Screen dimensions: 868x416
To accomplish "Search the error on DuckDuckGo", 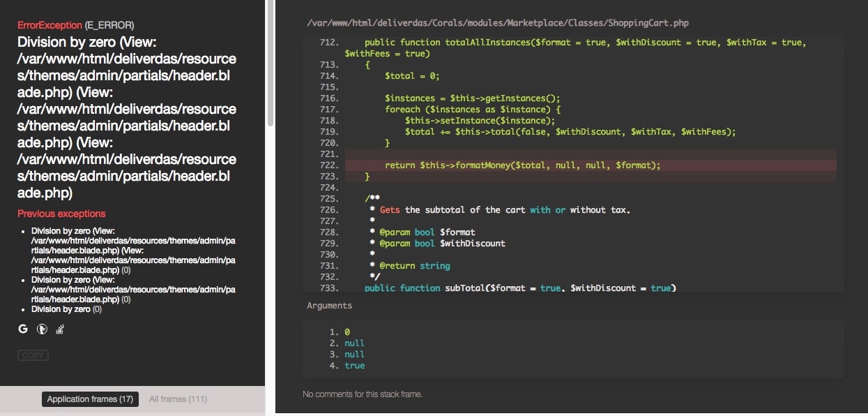I will 42,329.
